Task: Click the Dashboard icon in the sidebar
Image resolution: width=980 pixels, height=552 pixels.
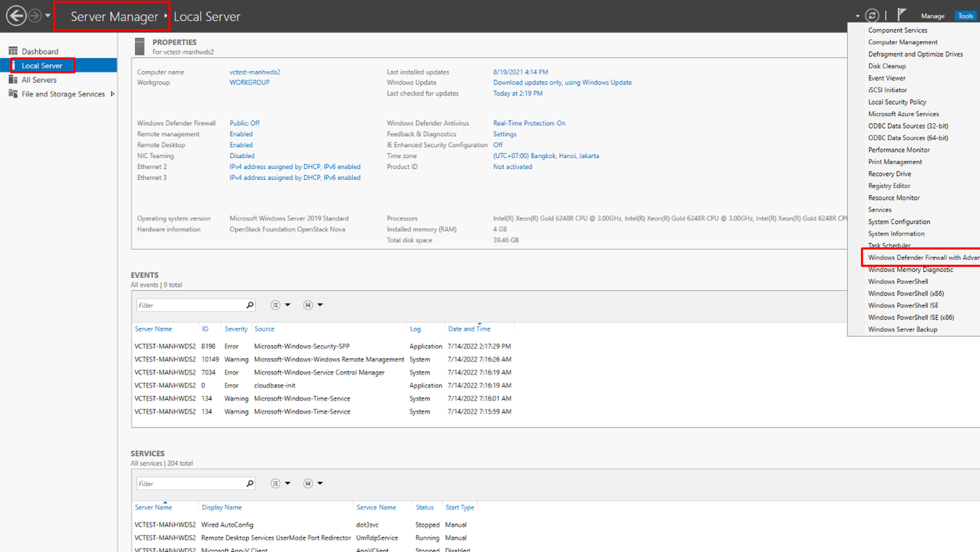Action: pos(13,51)
